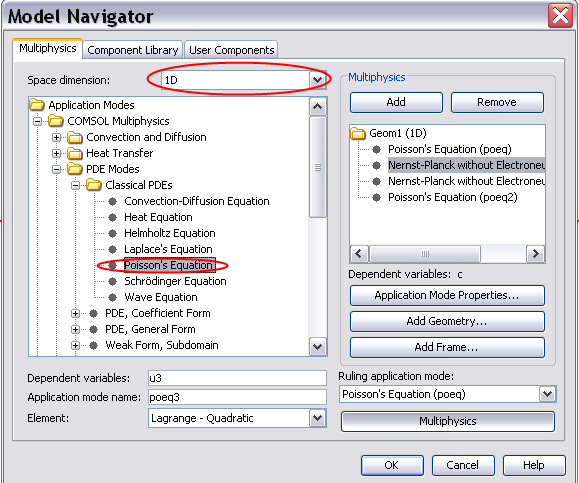Click the Multiphysics list horizontal scrollbar thumb
Viewport: 579px width, 483px height.
tap(425, 254)
